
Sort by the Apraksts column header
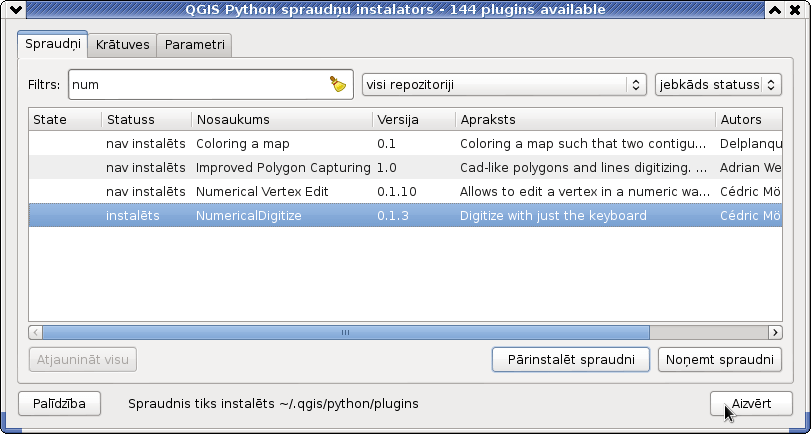[x=585, y=119]
